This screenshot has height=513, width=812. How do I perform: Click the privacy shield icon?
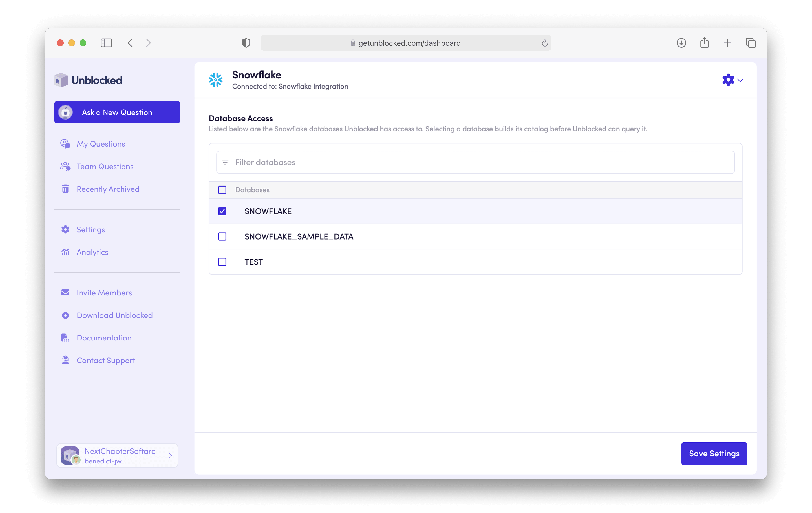[x=246, y=43]
